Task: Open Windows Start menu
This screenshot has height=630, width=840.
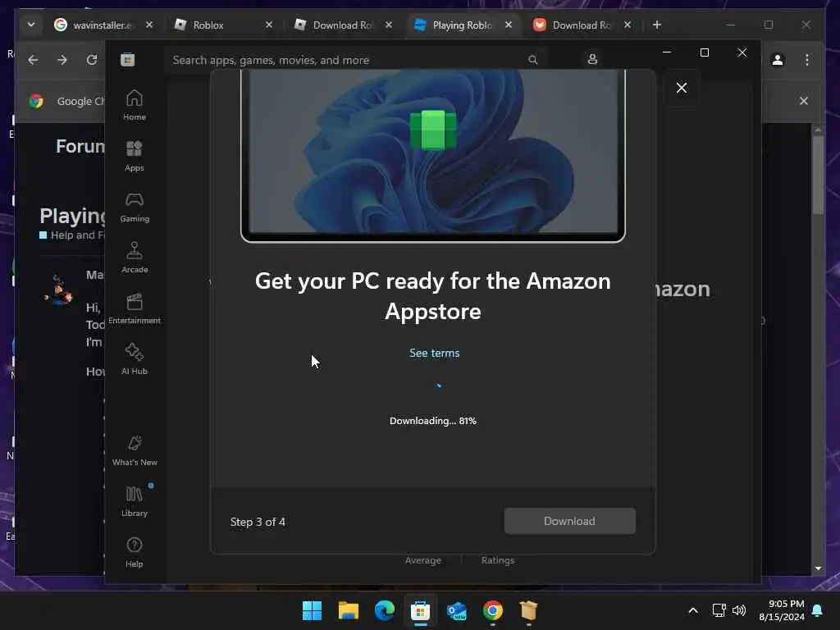Action: [x=312, y=610]
